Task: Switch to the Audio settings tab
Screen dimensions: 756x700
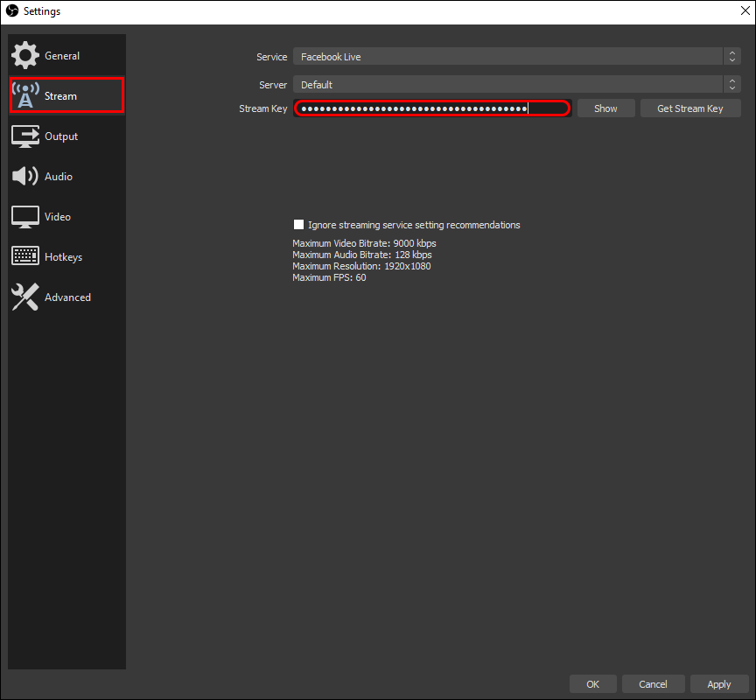Action: click(66, 177)
